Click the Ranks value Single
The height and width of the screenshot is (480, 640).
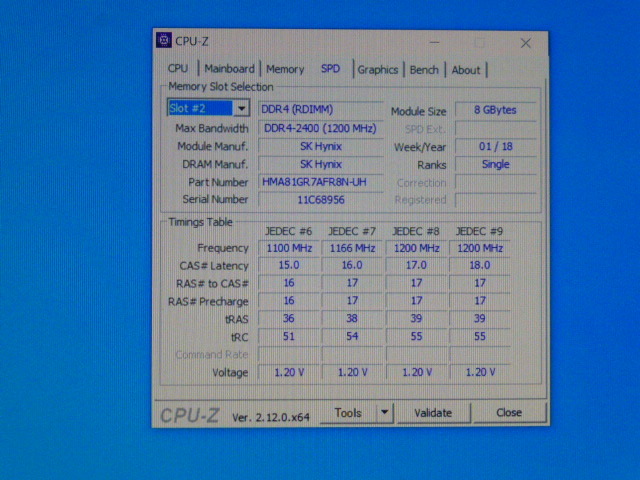tap(495, 164)
